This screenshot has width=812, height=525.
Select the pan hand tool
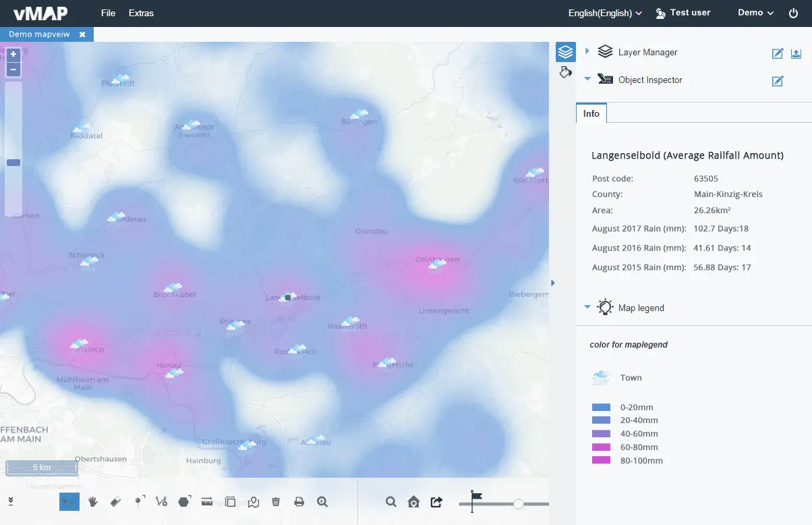point(93,501)
